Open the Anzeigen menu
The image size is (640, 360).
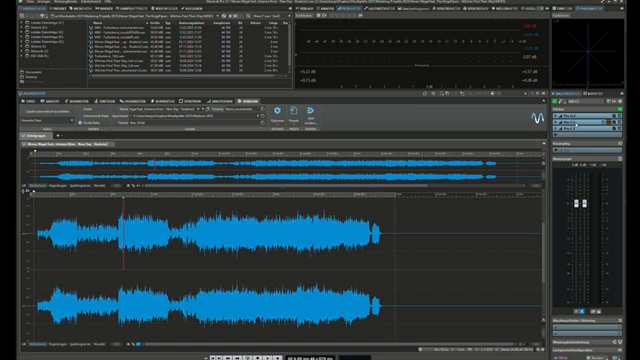(x=44, y=2)
